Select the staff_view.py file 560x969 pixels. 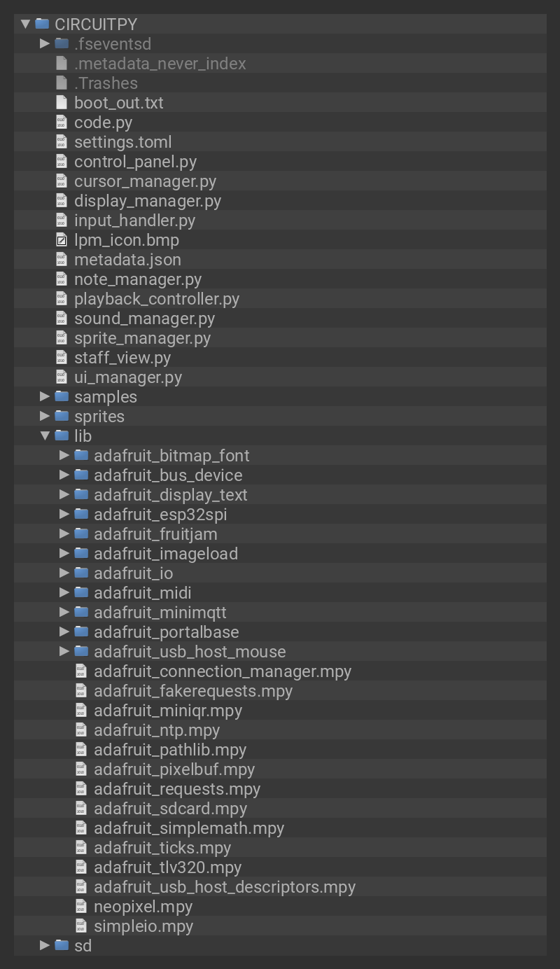point(122,358)
